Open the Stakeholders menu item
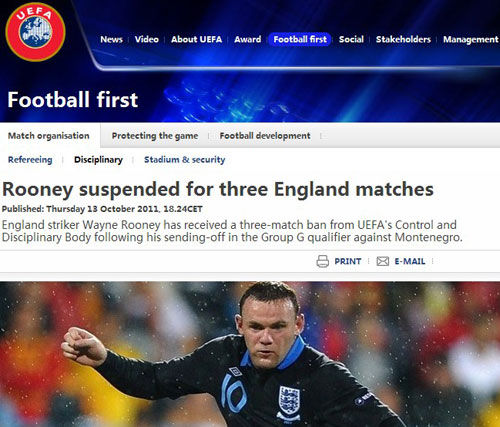The height and width of the screenshot is (427, 500). [x=403, y=39]
